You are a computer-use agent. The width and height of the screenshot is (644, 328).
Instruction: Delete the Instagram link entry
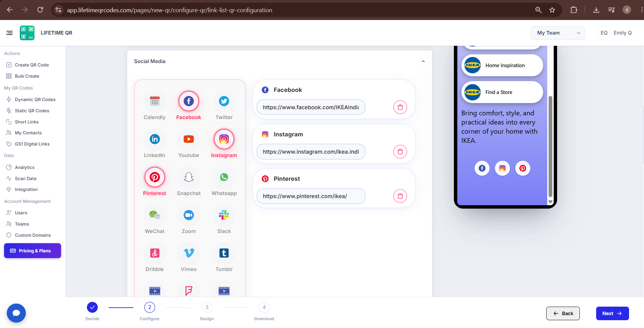pos(400,152)
